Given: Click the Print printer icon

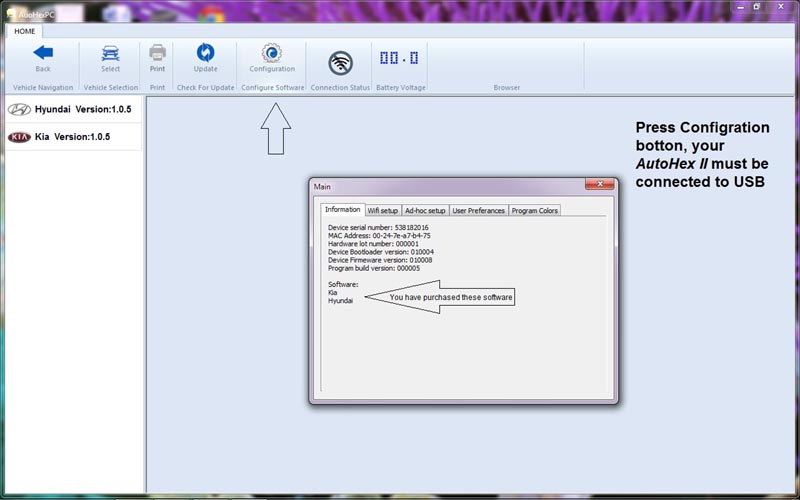Looking at the screenshot, I should click(x=157, y=52).
